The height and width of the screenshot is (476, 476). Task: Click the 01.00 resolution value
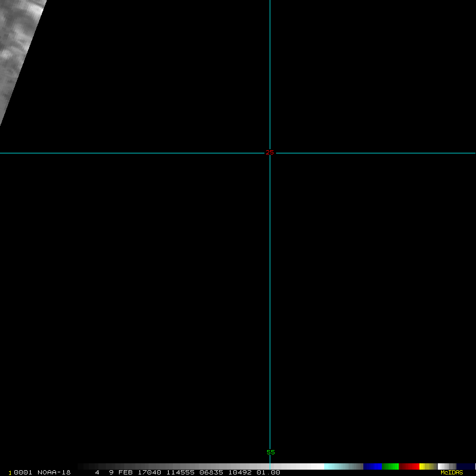pos(268,472)
